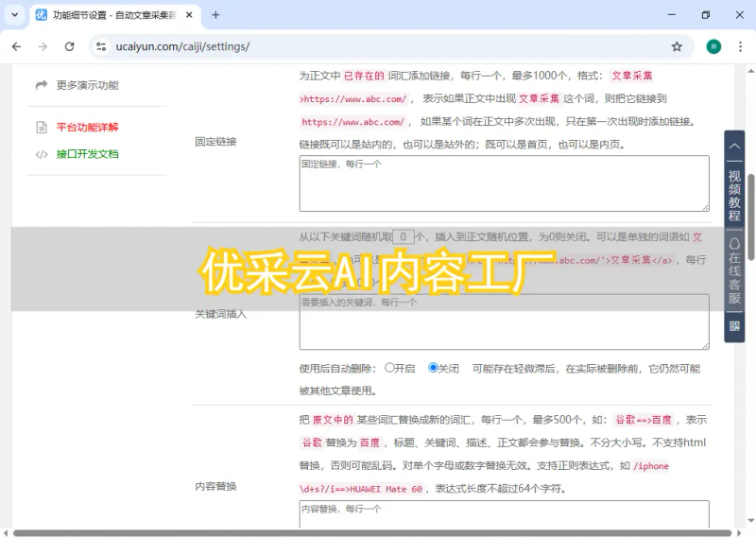Open 更多演示功能 in the sidebar
This screenshot has height=538, width=756.
[x=87, y=85]
